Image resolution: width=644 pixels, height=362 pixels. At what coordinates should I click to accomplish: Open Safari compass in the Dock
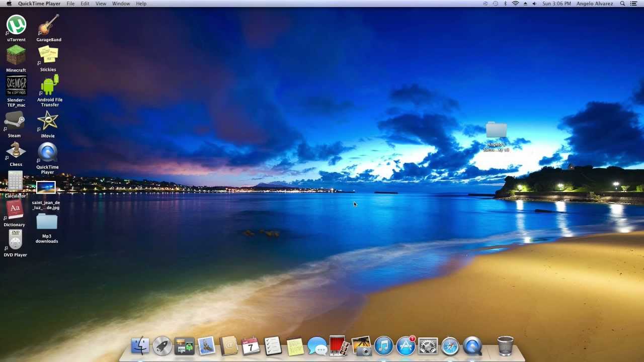[x=450, y=346]
